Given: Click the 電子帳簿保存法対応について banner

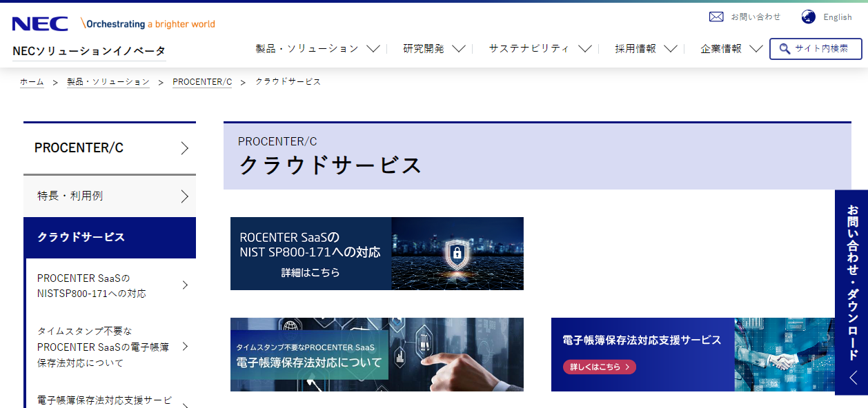Looking at the screenshot, I should point(377,354).
